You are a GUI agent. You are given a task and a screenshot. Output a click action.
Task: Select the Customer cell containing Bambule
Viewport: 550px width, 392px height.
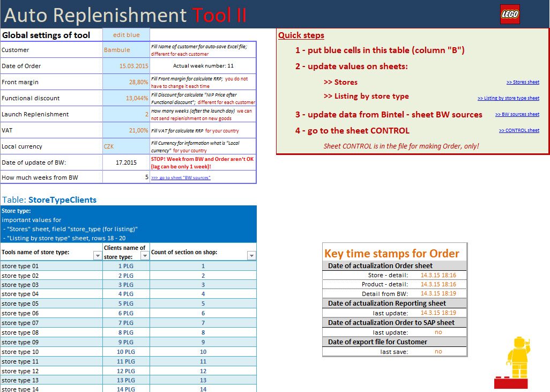127,50
